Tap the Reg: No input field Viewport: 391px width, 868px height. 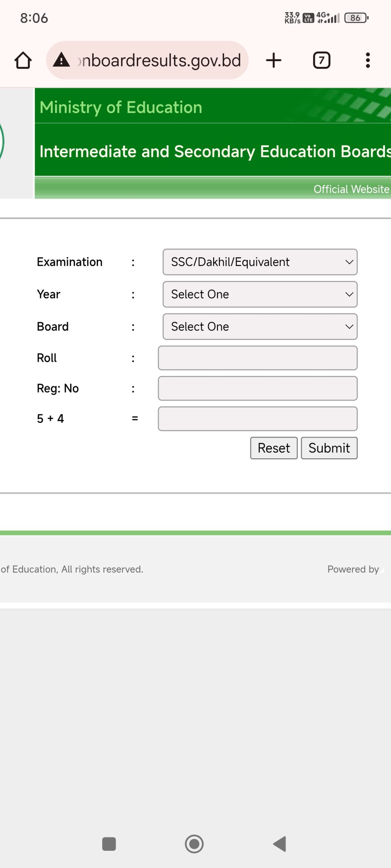[x=258, y=388]
